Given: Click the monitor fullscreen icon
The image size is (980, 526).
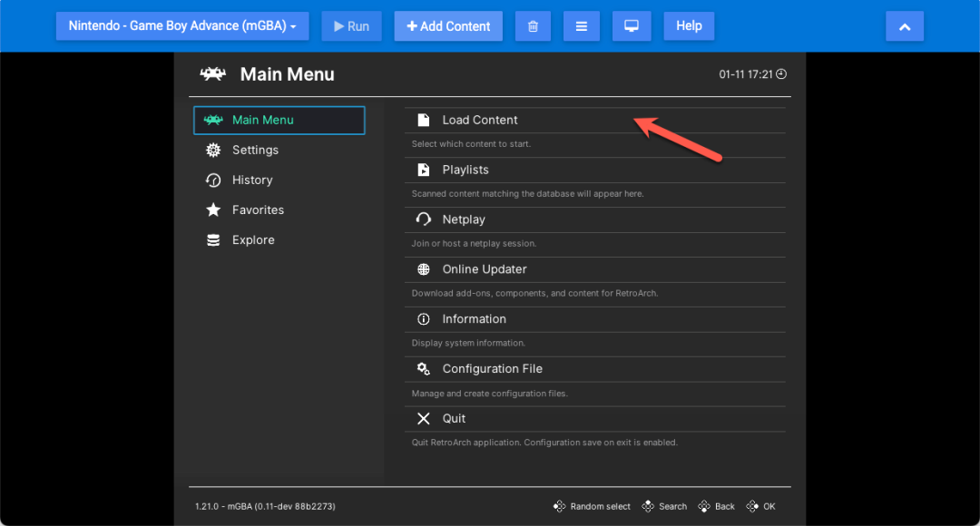Looking at the screenshot, I should coord(631,26).
